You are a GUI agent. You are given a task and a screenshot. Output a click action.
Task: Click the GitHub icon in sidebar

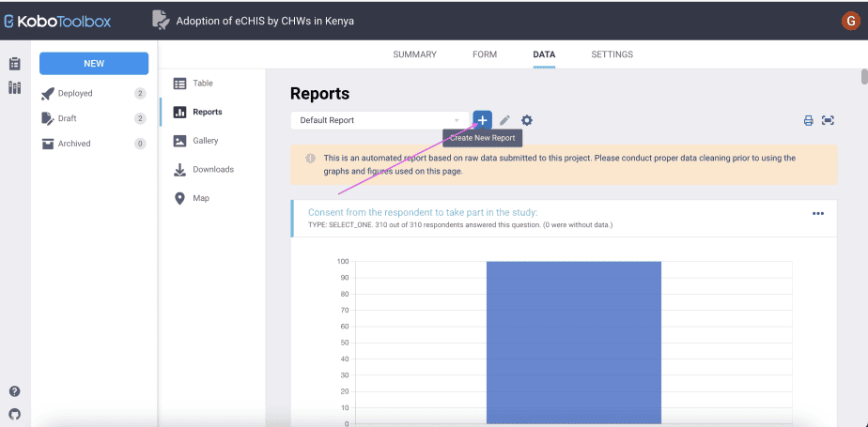[x=14, y=413]
